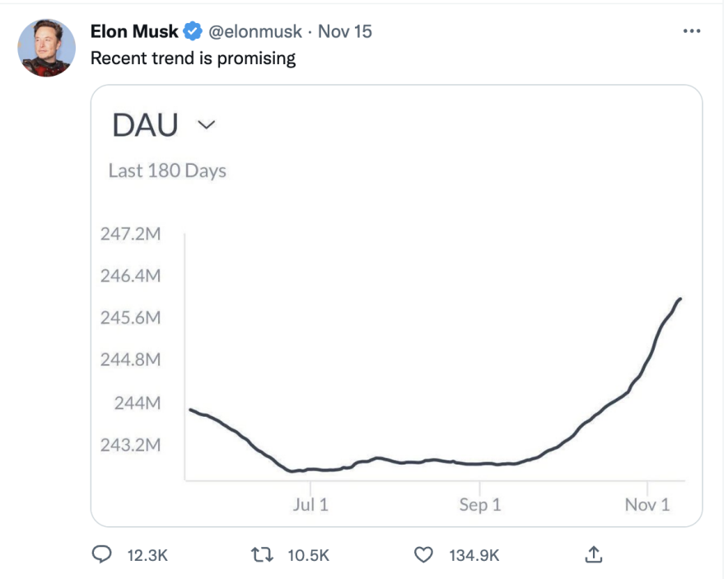
Task: Click the tweet text 'Recent trend is promising'
Action: click(x=193, y=58)
